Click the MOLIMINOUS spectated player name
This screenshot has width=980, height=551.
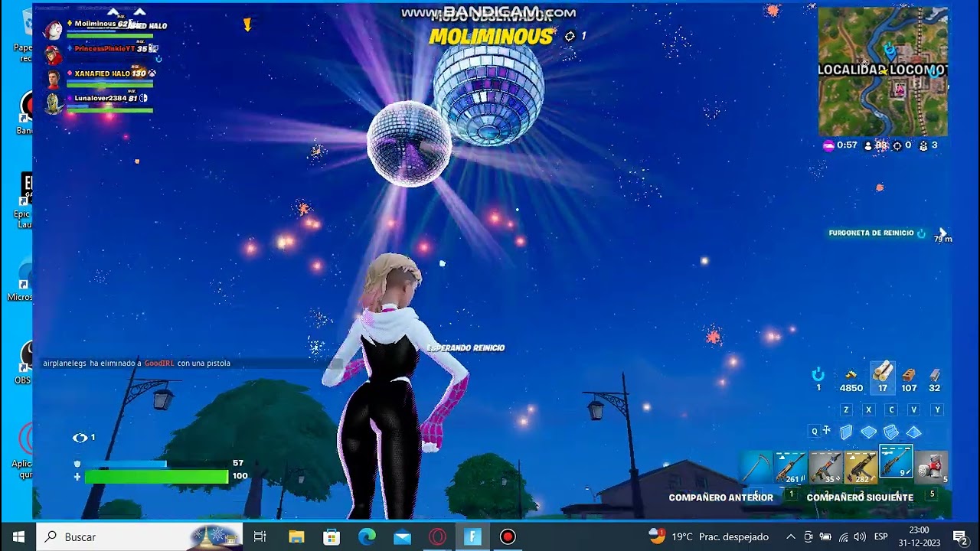pyautogui.click(x=491, y=36)
